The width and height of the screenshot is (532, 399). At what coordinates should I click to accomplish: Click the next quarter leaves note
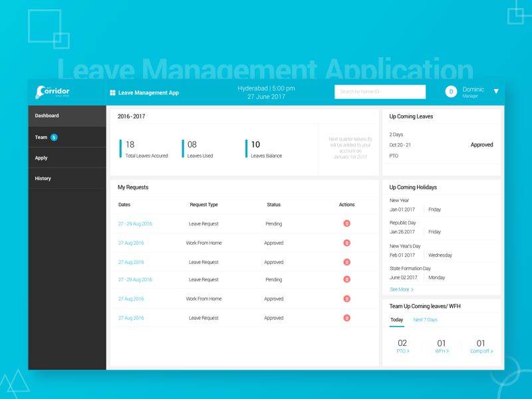coord(350,148)
